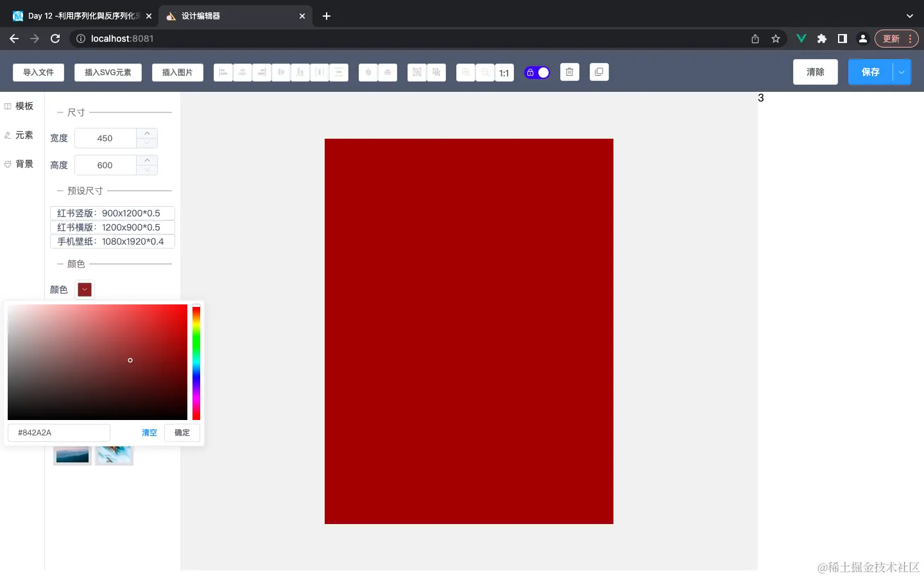Image resolution: width=924 pixels, height=578 pixels.
Task: Decrease 宽度 with the down arrow
Action: pos(147,143)
